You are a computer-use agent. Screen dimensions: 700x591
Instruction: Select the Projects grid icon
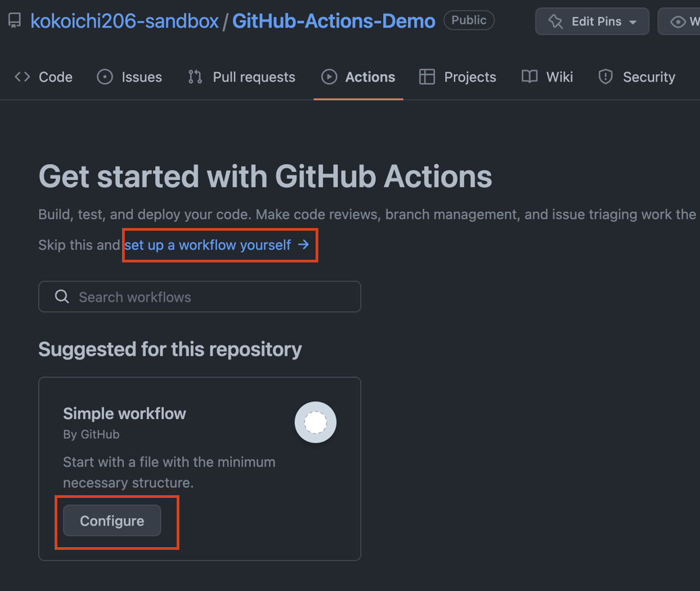[427, 77]
